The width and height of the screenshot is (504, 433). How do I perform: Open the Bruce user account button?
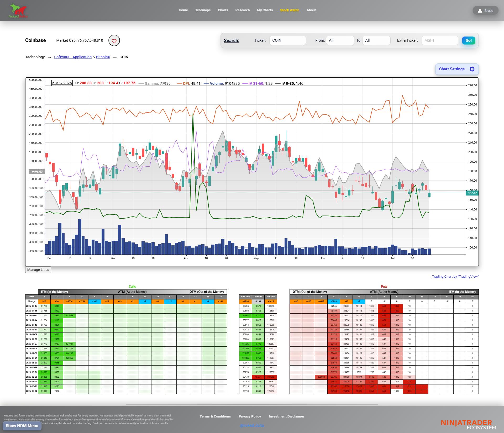[x=485, y=10]
